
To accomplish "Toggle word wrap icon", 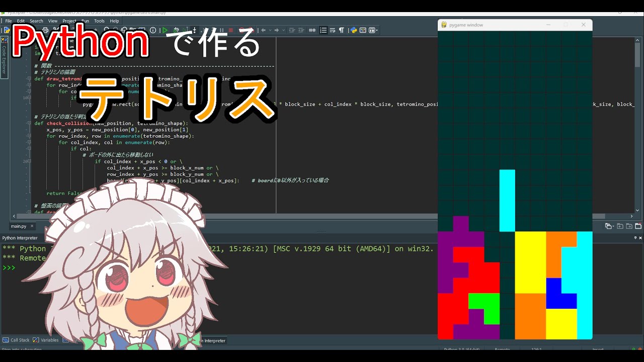I will [x=332, y=30].
